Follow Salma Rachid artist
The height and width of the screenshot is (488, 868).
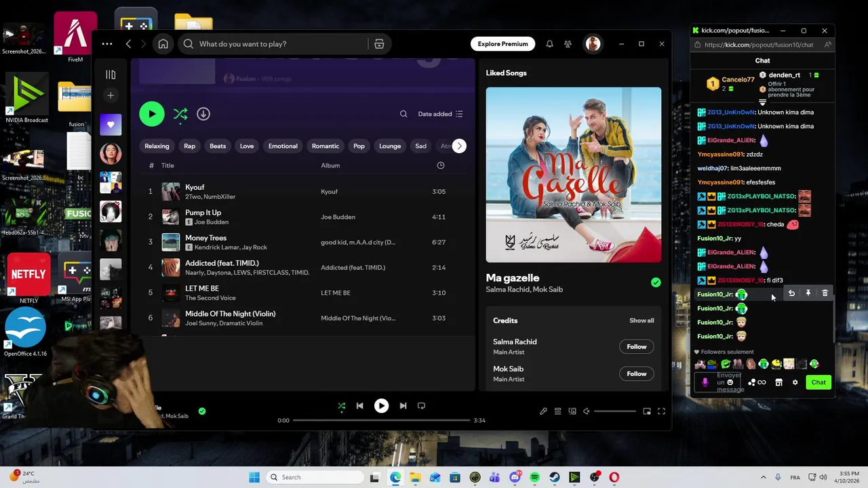tap(636, 346)
